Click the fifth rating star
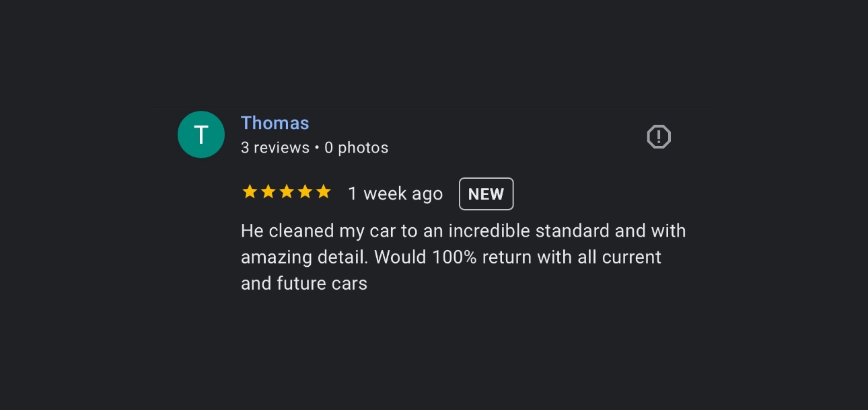 tap(324, 192)
